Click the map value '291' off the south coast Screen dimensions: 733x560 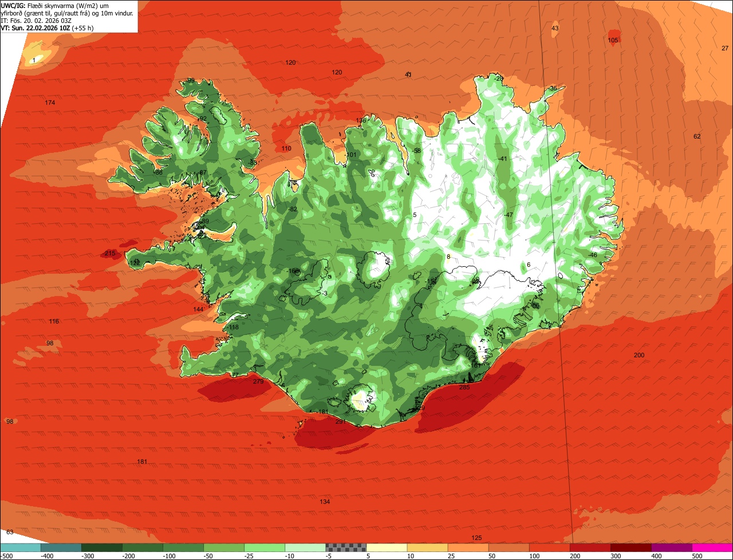tap(340, 422)
